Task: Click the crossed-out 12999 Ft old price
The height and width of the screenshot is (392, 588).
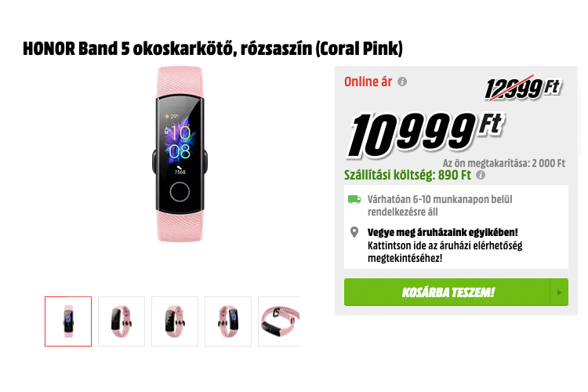Action: pyautogui.click(x=523, y=89)
